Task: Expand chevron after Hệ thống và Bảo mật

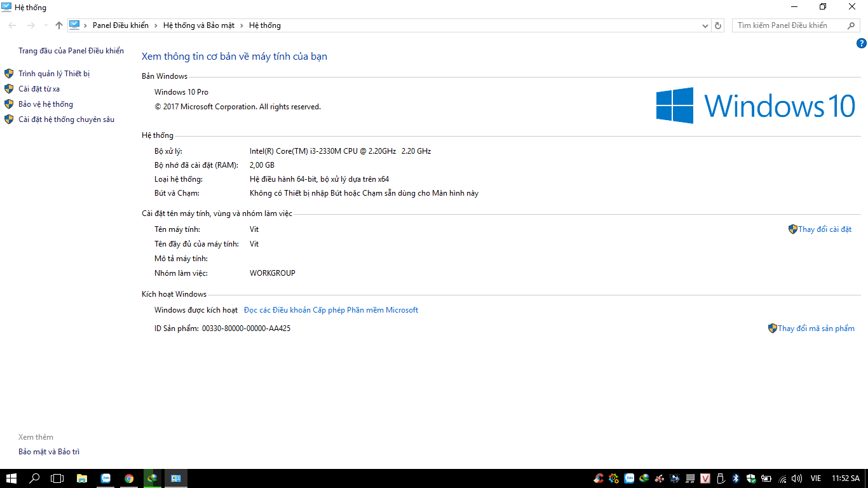Action: pos(241,25)
